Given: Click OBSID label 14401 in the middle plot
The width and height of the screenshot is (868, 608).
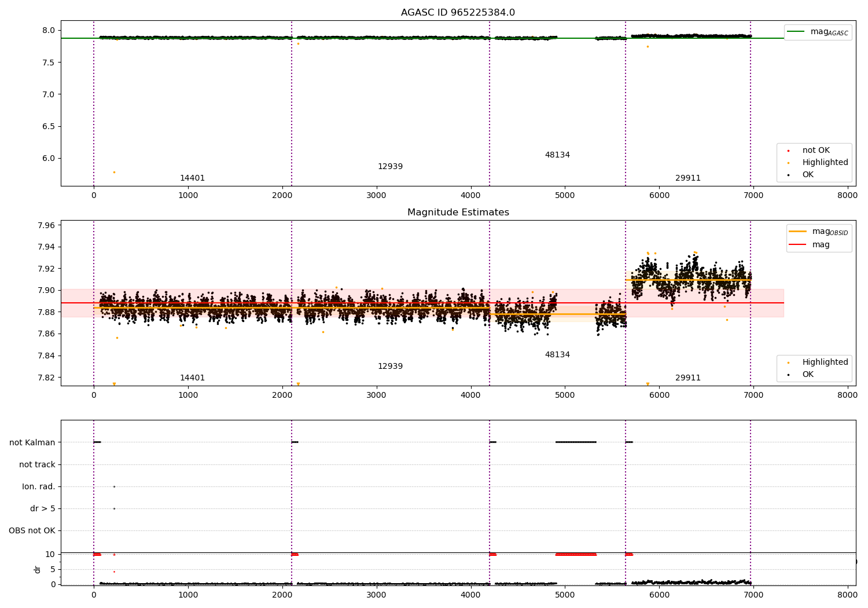Looking at the screenshot, I should pyautogui.click(x=192, y=378).
